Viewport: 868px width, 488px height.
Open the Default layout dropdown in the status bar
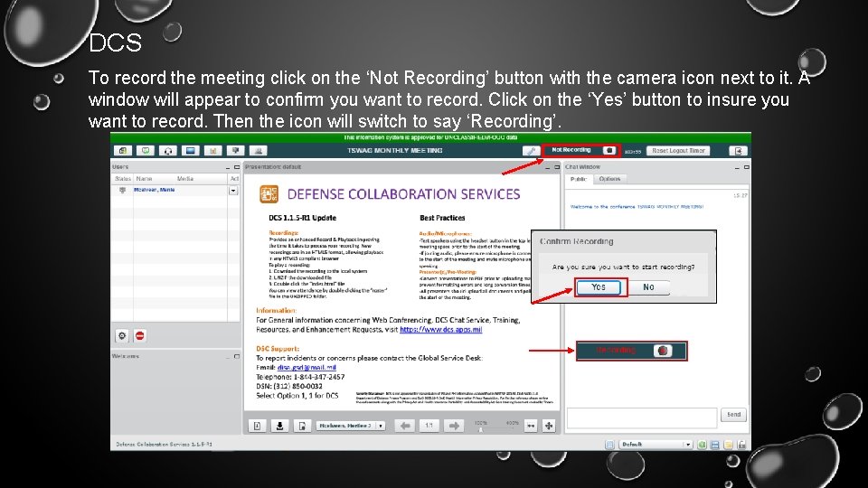click(656, 445)
